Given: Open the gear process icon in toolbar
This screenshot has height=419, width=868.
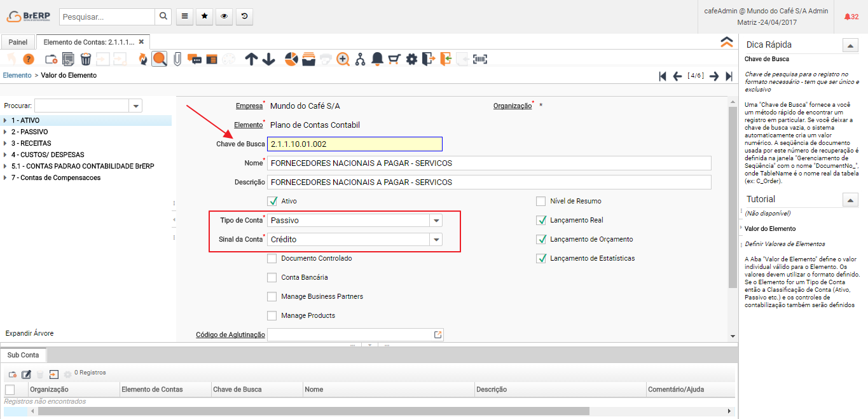Looking at the screenshot, I should [411, 59].
